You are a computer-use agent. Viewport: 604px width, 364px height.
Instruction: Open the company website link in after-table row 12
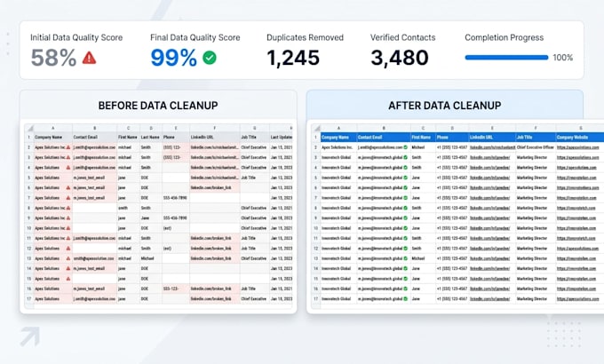click(x=578, y=249)
